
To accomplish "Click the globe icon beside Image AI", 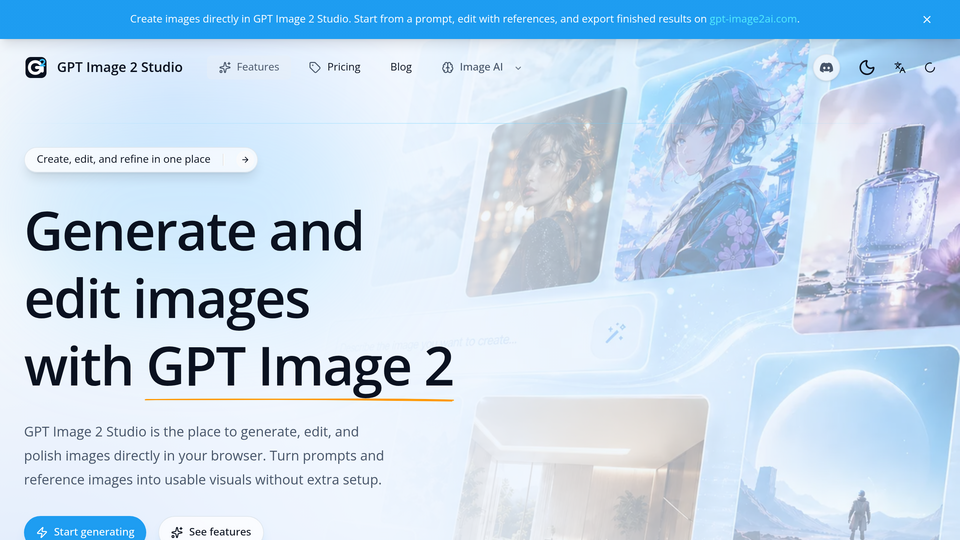I will (448, 67).
